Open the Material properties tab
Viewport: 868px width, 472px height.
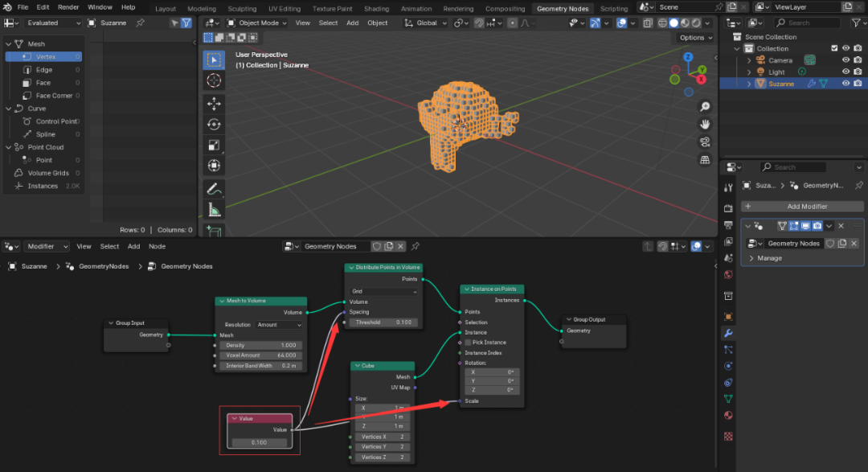click(x=728, y=415)
